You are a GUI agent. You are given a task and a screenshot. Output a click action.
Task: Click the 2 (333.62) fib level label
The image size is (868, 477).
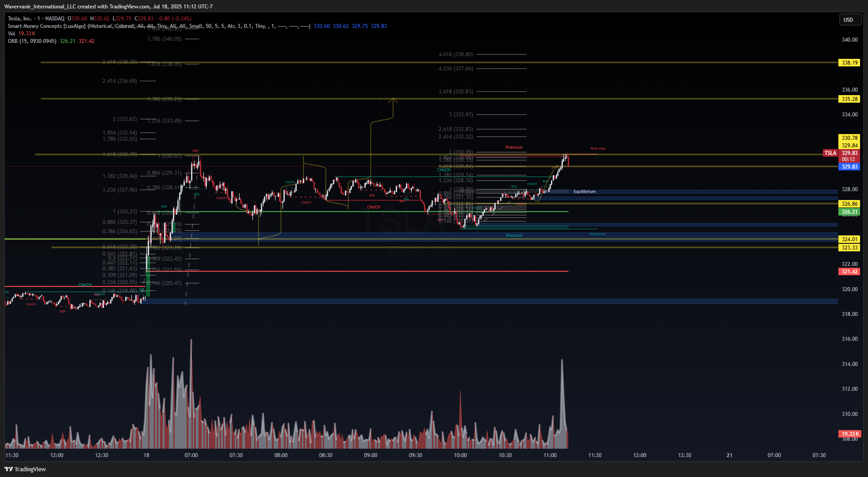click(x=125, y=119)
